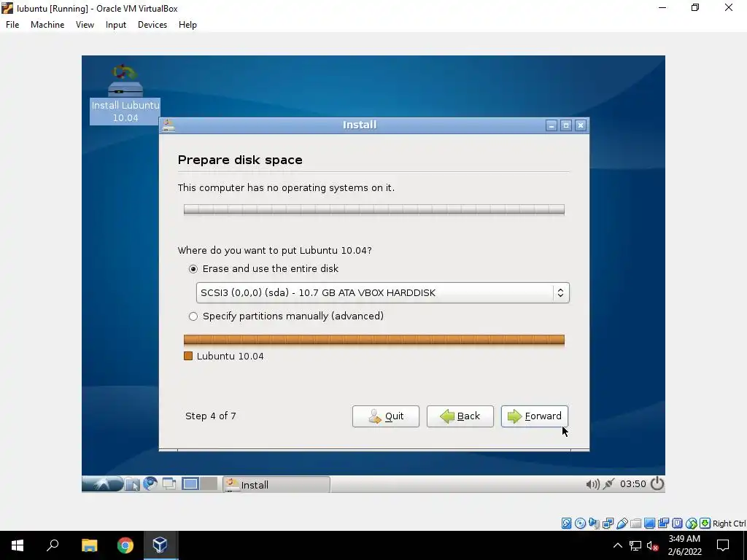Open the File menu

point(12,25)
